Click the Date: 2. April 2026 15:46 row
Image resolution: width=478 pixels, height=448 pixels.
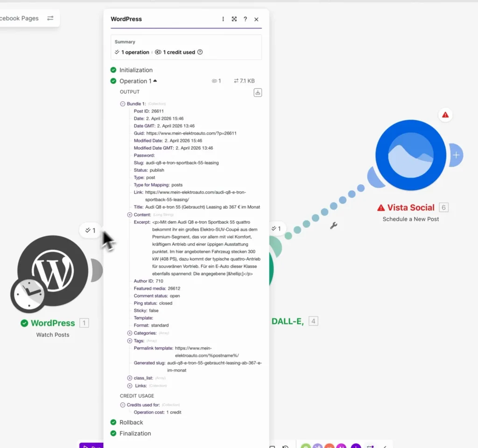(159, 119)
